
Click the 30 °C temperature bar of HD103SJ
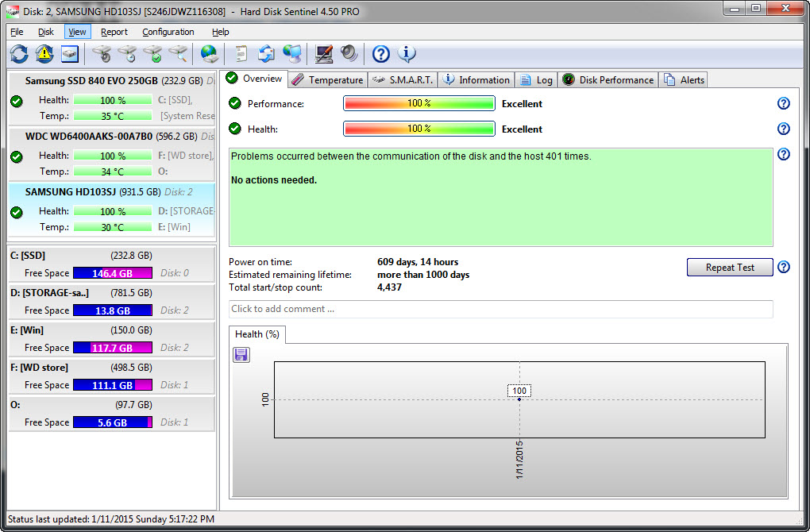point(113,227)
